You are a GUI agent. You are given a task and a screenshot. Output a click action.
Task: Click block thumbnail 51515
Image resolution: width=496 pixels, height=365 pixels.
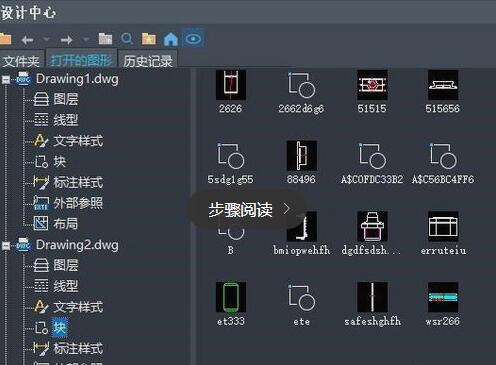372,85
